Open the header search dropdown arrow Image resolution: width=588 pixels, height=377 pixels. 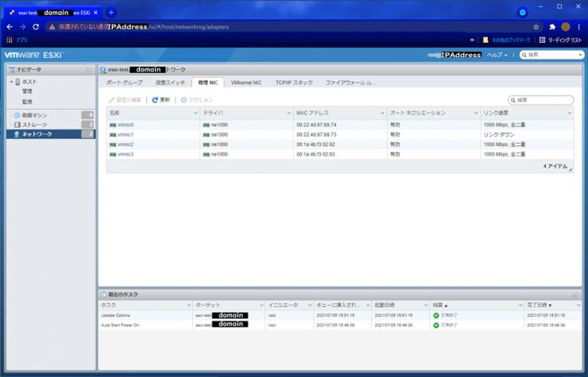(580, 55)
